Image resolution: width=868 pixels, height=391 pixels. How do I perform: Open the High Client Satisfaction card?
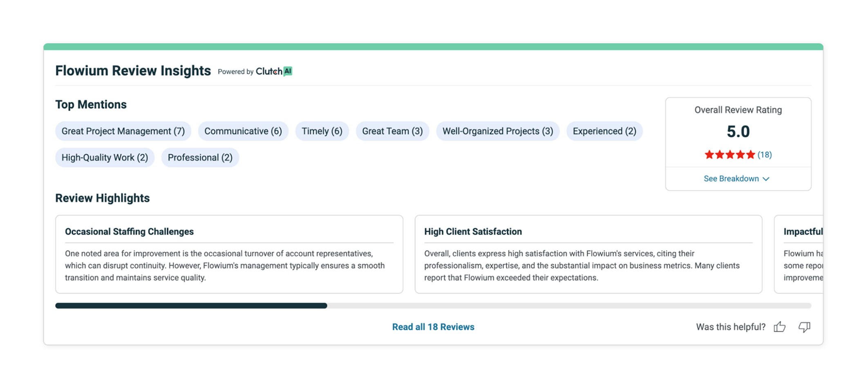coord(588,254)
